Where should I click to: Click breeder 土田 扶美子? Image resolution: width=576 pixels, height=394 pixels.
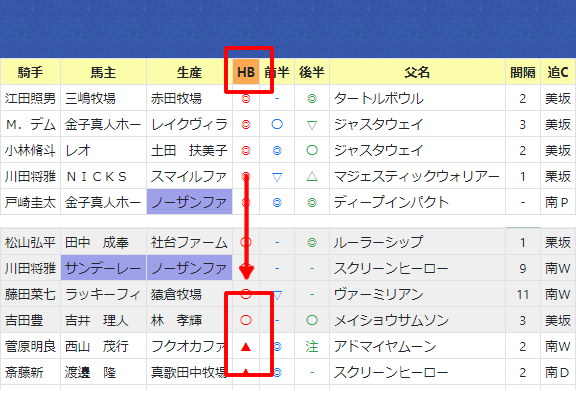(189, 151)
